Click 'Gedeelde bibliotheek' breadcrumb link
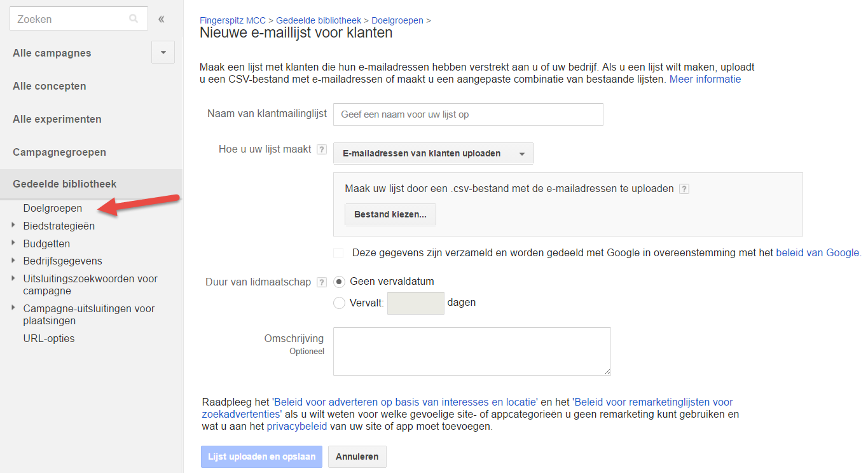Viewport: 868px width, 473px height. pyautogui.click(x=319, y=20)
